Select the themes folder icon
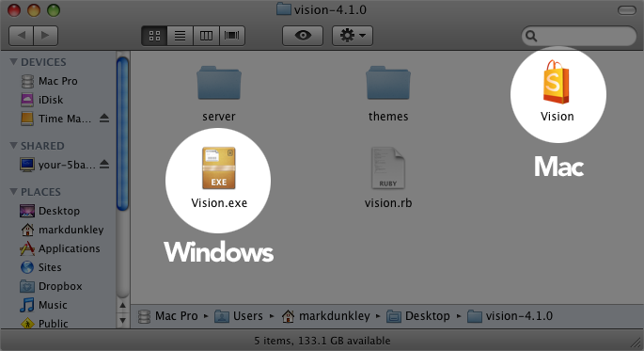Screen dimensions: 644x351 pyautogui.click(x=388, y=83)
